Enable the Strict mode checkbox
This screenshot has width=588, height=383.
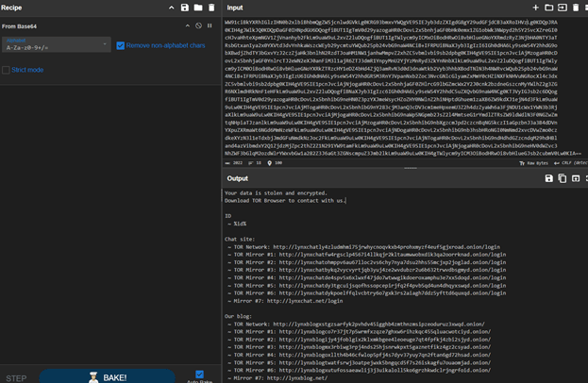click(8, 70)
